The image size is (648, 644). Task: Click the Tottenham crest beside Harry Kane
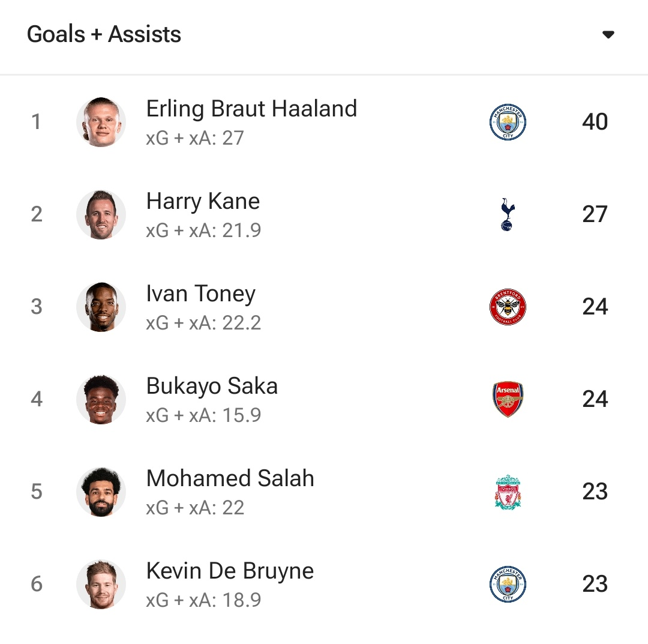508,214
